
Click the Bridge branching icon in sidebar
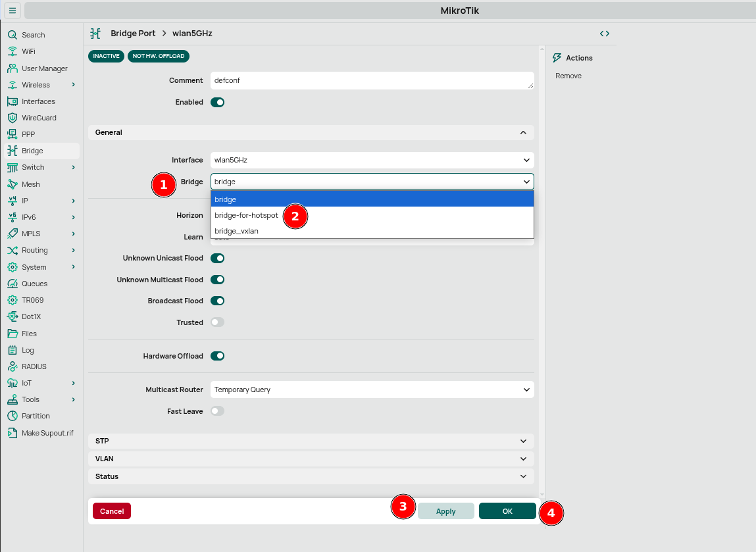pyautogui.click(x=13, y=150)
